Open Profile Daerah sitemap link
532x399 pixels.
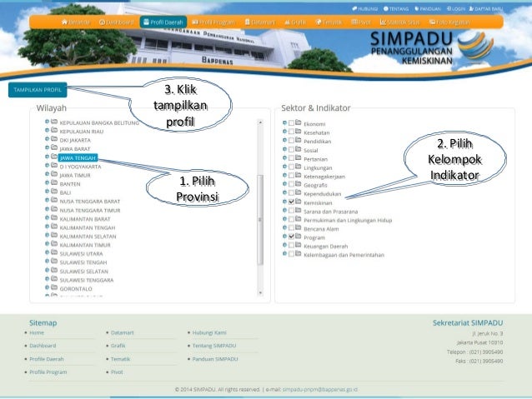[47, 359]
